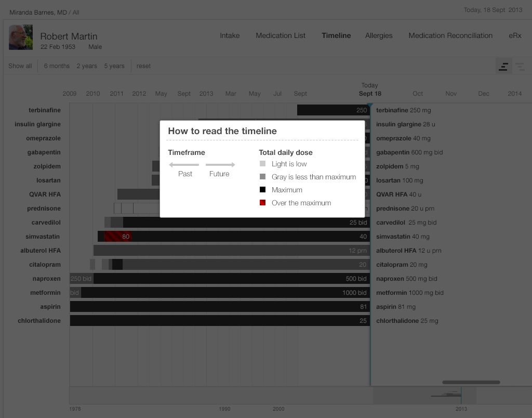Open the Medication List tab
The image size is (532, 418).
281,36
